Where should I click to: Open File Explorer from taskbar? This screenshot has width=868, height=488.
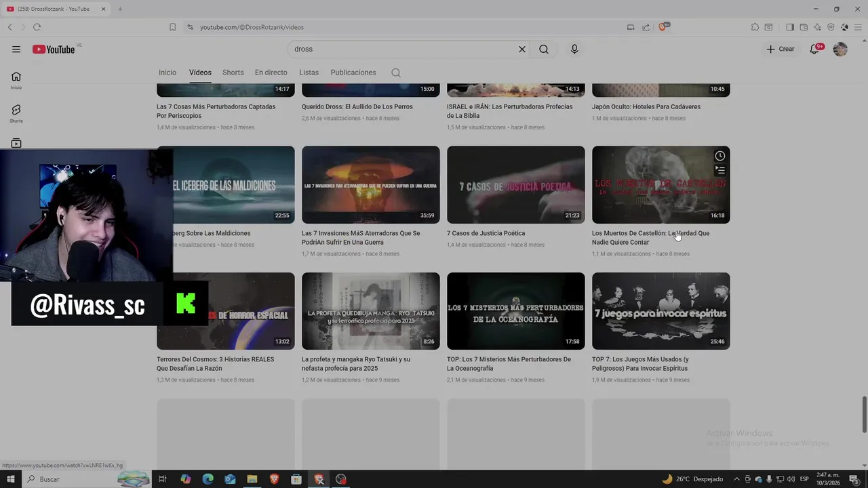click(252, 479)
